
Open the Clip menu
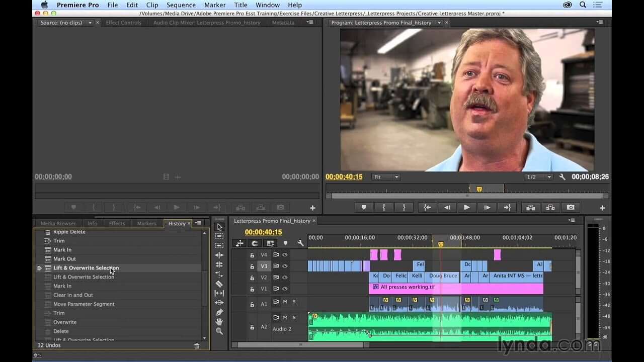coord(152,5)
